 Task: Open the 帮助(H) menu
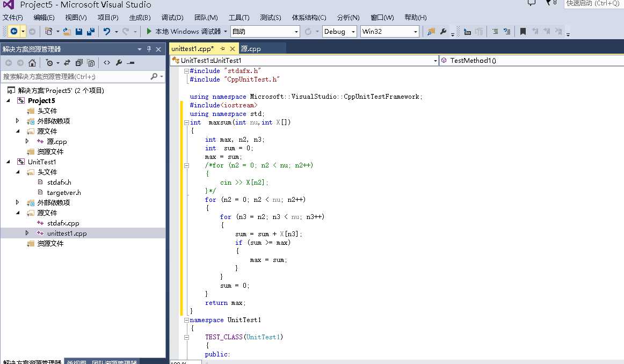[x=416, y=18]
